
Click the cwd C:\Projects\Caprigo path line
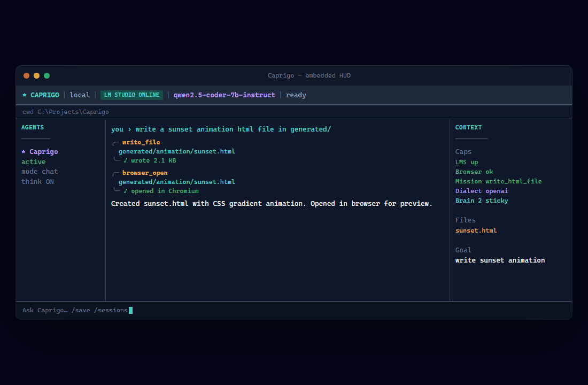pos(66,112)
